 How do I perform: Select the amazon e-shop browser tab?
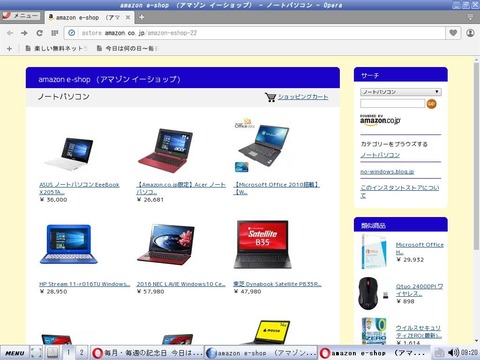pyautogui.click(x=88, y=17)
